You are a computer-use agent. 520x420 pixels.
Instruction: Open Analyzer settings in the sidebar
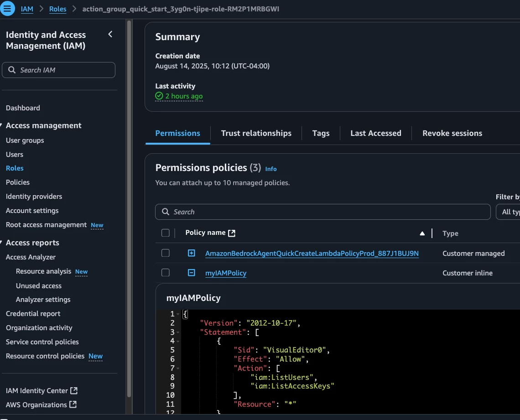coord(43,300)
